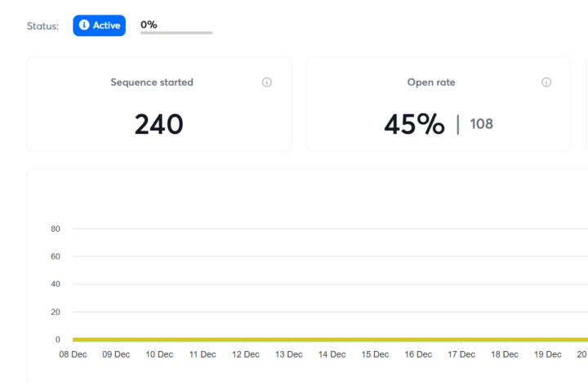Select the 08 Dec date label
The height and width of the screenshot is (382, 588).
(x=73, y=354)
